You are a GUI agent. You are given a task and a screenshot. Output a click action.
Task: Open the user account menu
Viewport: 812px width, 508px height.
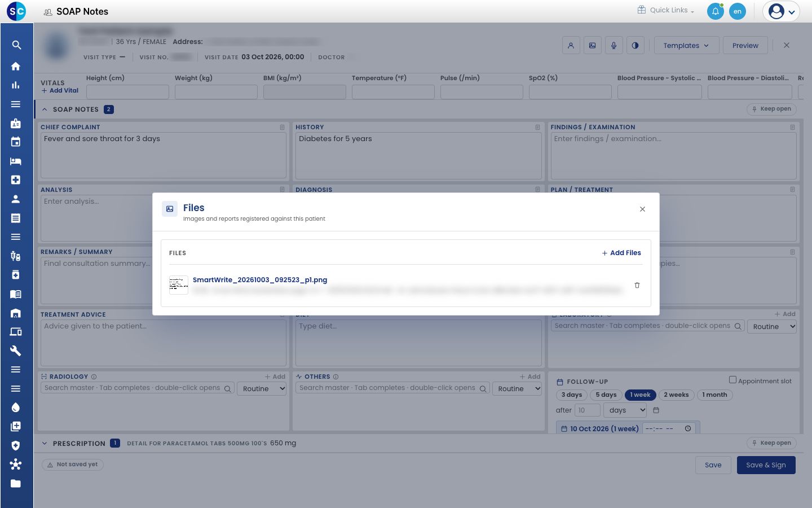pyautogui.click(x=782, y=11)
